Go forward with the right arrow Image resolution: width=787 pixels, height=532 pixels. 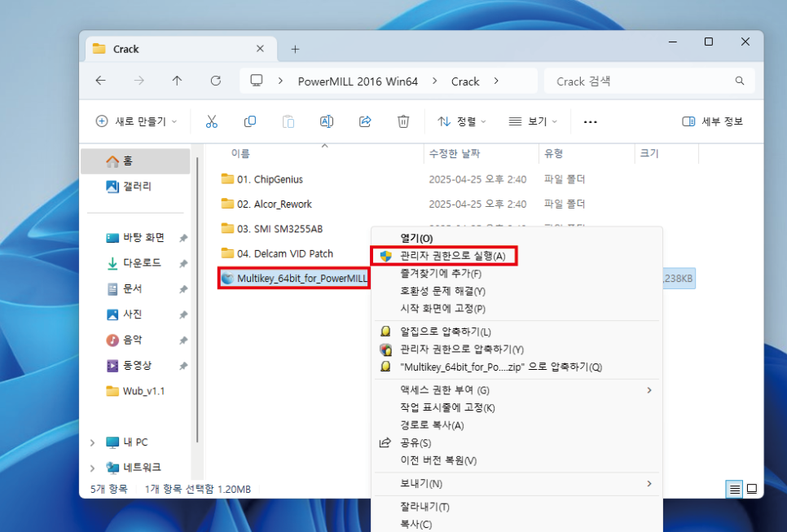139,81
